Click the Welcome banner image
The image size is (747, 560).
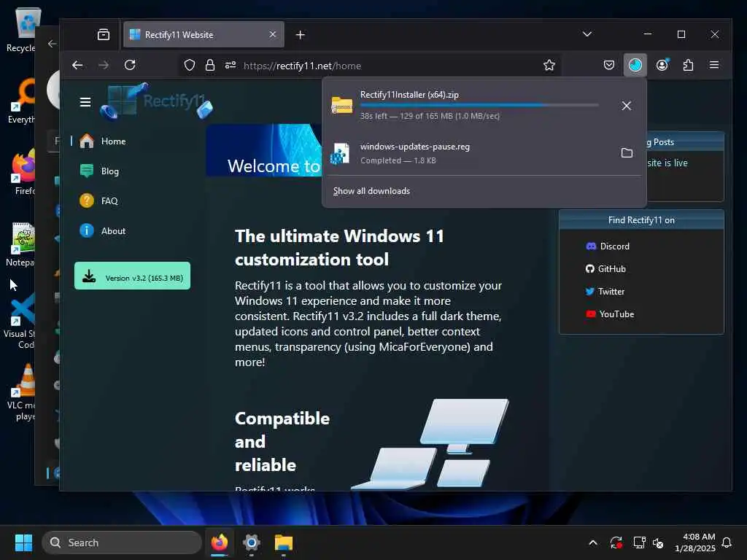point(263,150)
